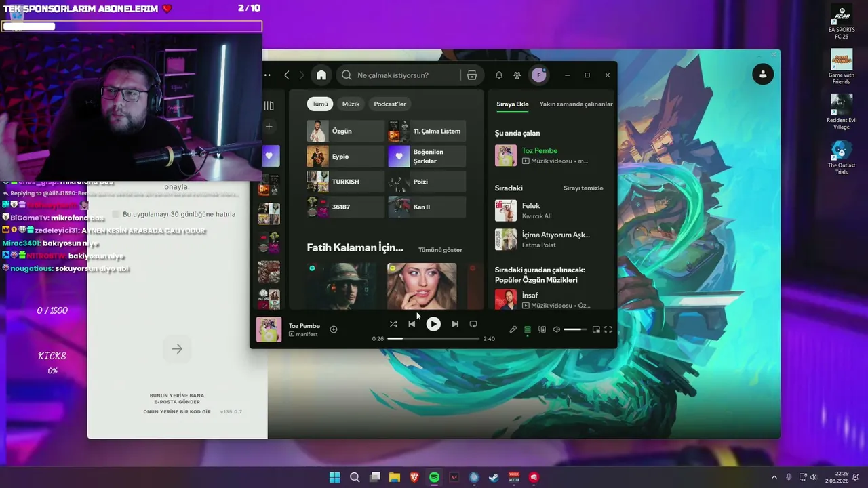Click the Tümünü göster link
Screen dimensions: 868x488
coord(440,250)
